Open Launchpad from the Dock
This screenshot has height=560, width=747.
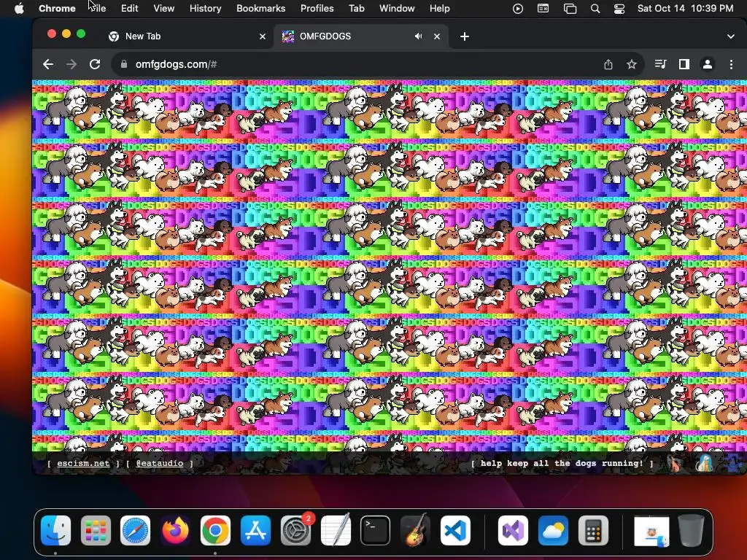[96, 530]
